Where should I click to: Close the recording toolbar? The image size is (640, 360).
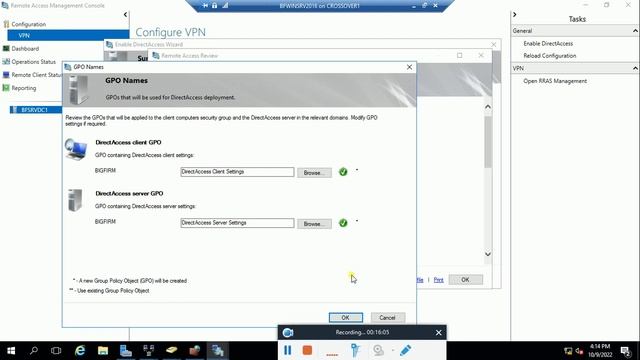(438, 333)
